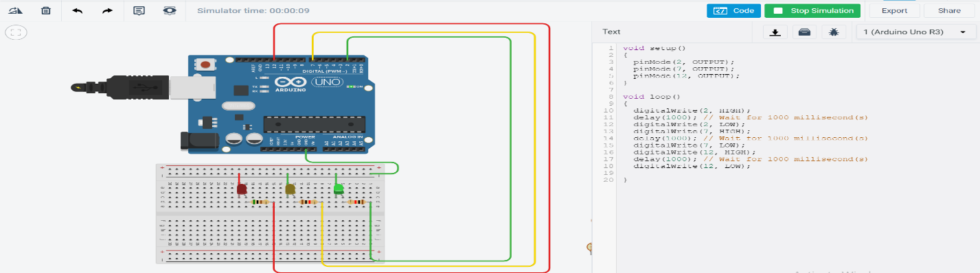Select resistor under the red LED

tap(260, 202)
